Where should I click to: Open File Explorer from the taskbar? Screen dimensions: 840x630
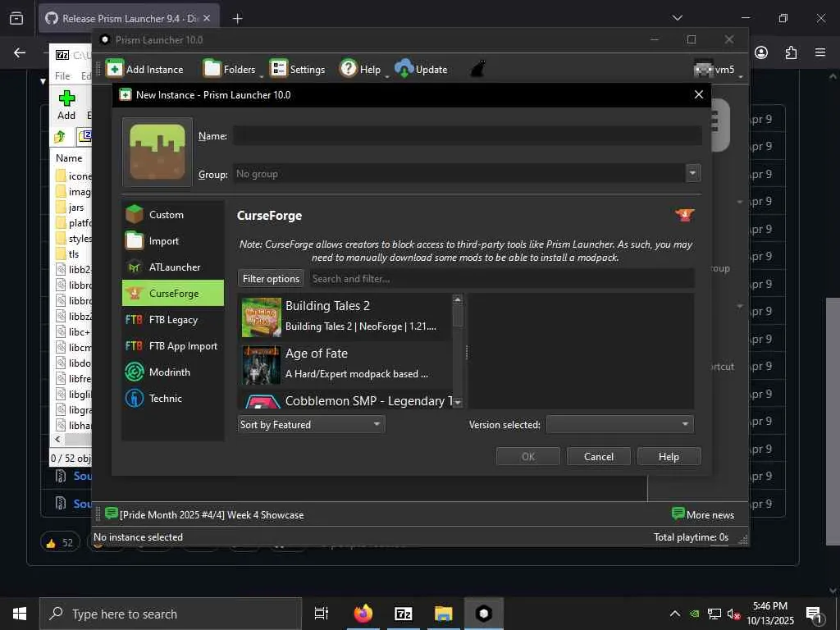click(444, 614)
